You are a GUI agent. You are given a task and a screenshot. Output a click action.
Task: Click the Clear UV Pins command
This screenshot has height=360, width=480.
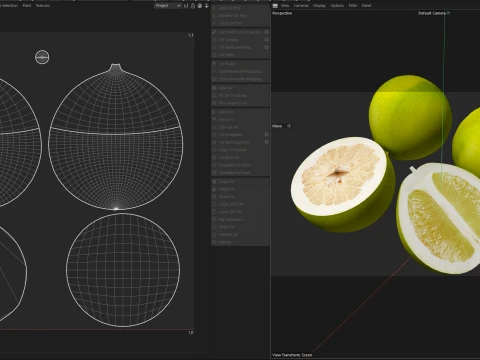point(230,23)
